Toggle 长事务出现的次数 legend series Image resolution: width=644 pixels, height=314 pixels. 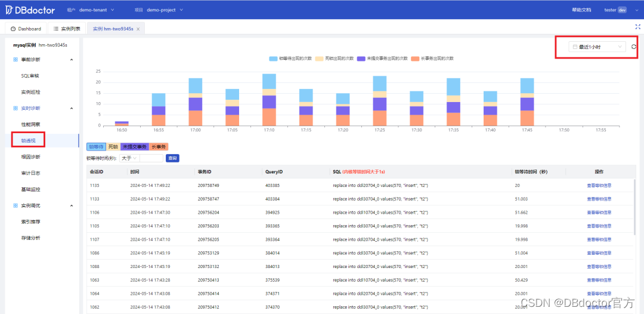pyautogui.click(x=432, y=59)
